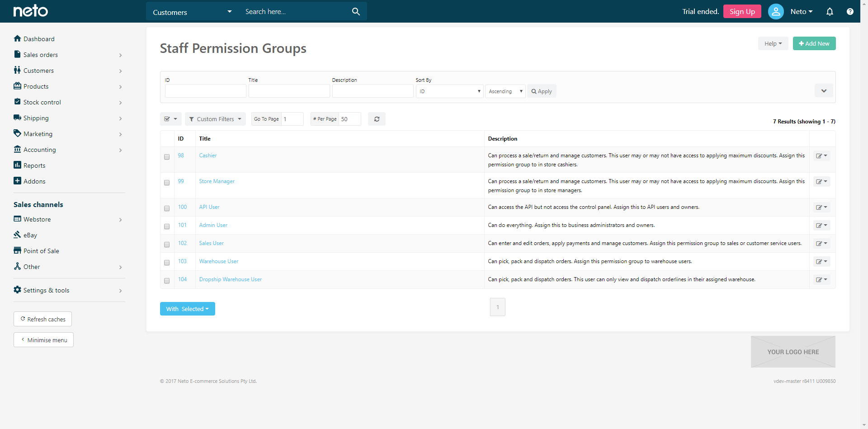Open the Customers search scope dropdown

[192, 12]
